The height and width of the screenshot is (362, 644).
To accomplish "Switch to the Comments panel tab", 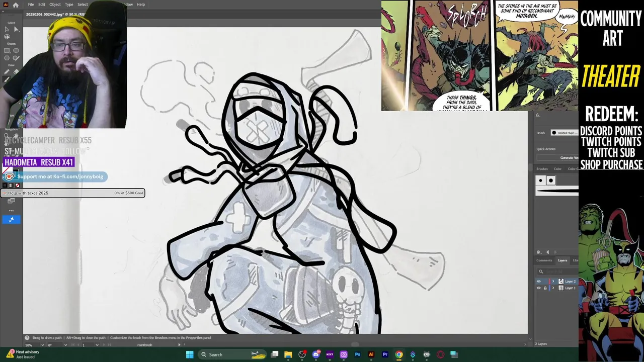I will coord(544,260).
